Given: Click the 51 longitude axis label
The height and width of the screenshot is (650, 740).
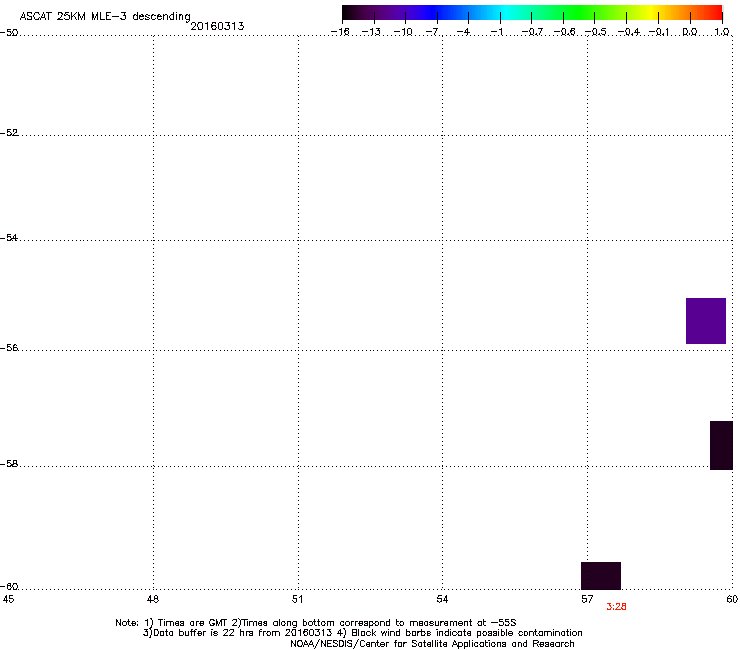Looking at the screenshot, I should click(x=297, y=599).
